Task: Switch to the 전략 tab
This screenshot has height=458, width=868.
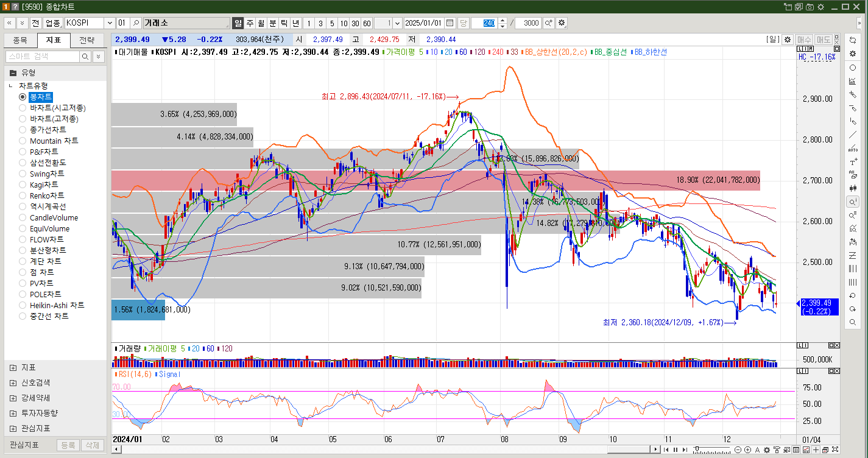Action: [87, 40]
